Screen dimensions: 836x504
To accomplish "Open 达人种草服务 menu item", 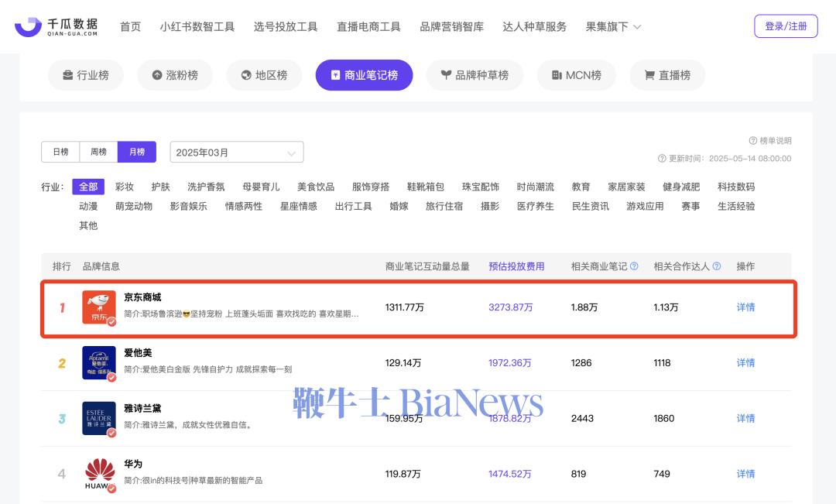I will [x=535, y=26].
